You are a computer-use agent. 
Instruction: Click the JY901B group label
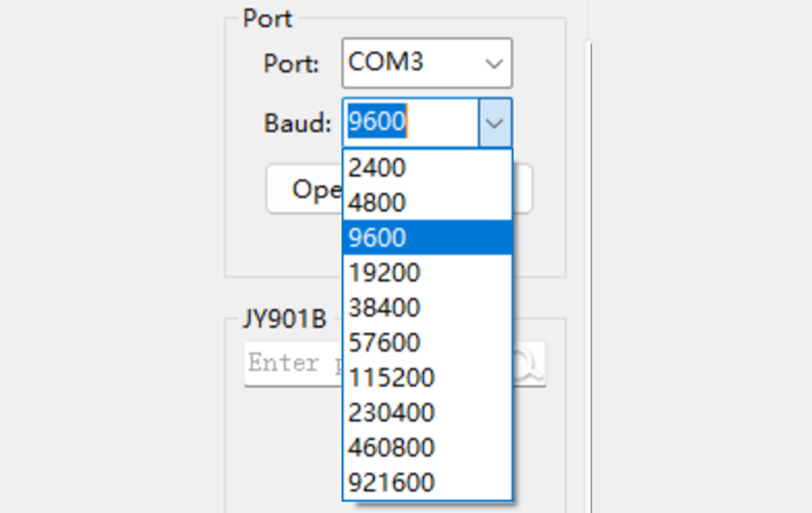[x=284, y=319]
